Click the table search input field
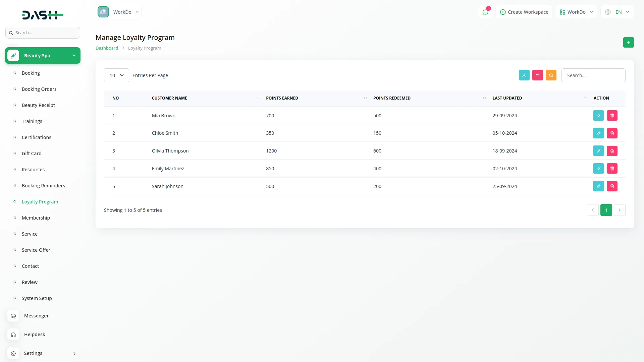This screenshot has width=644, height=362. (x=593, y=75)
